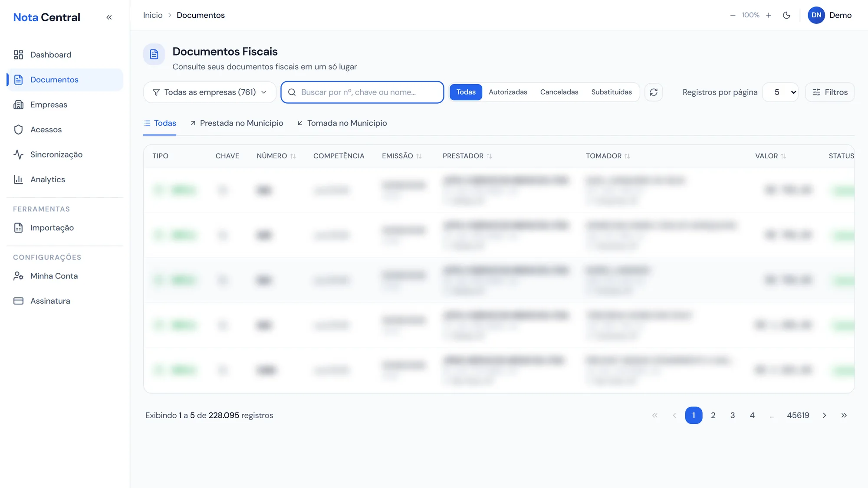Click the Importação file icon

click(x=18, y=228)
